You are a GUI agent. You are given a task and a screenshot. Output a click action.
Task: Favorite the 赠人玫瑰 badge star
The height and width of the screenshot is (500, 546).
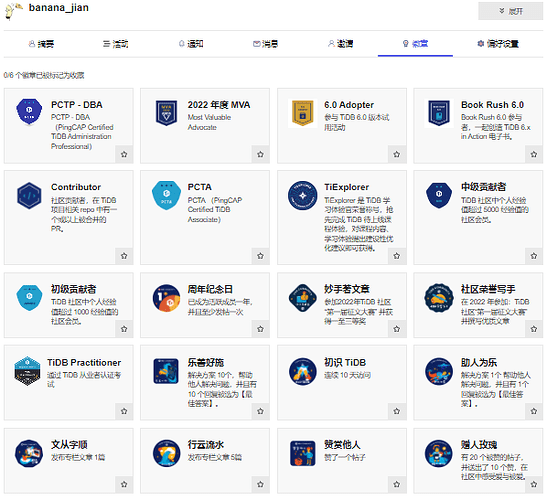[x=533, y=484]
